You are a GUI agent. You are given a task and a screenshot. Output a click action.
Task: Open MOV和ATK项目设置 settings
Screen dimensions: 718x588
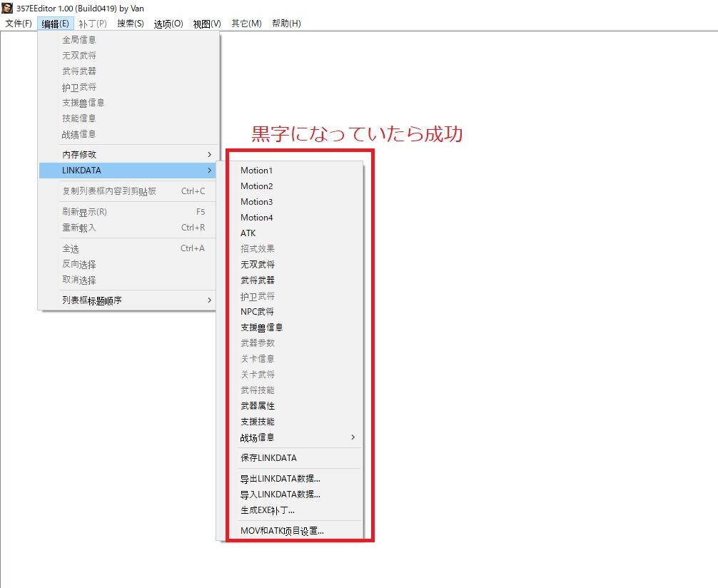pyautogui.click(x=281, y=530)
